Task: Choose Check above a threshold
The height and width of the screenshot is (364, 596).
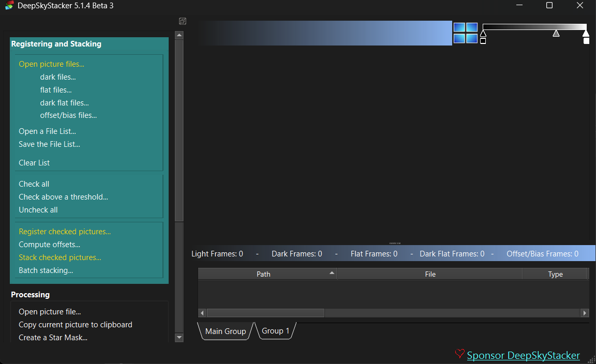Action: point(64,197)
